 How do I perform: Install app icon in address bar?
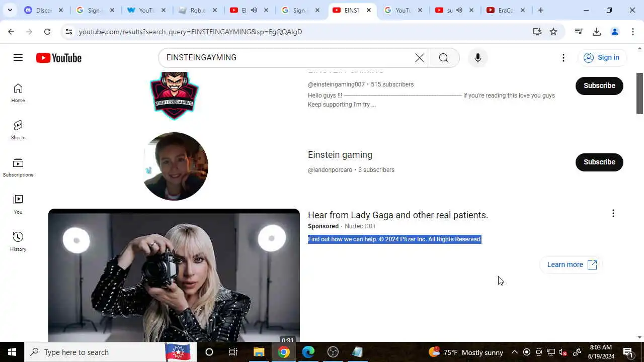[537, 32]
